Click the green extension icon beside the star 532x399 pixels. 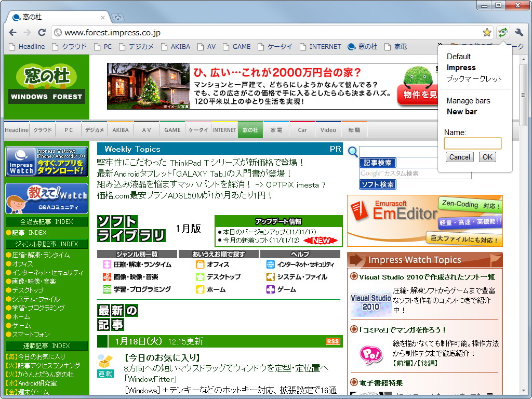(x=502, y=32)
